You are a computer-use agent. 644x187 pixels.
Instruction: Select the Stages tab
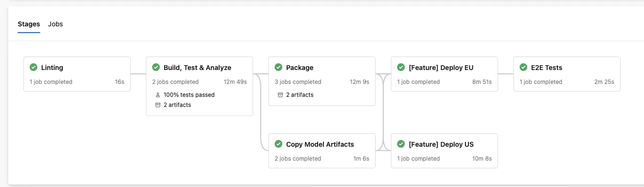tap(29, 24)
